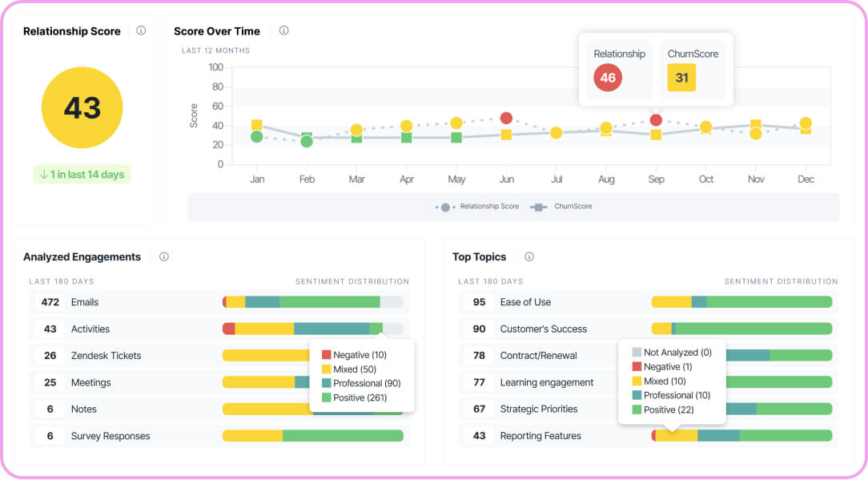Select Ease of Use topic row
Screen dimensions: 868x480
(x=649, y=302)
